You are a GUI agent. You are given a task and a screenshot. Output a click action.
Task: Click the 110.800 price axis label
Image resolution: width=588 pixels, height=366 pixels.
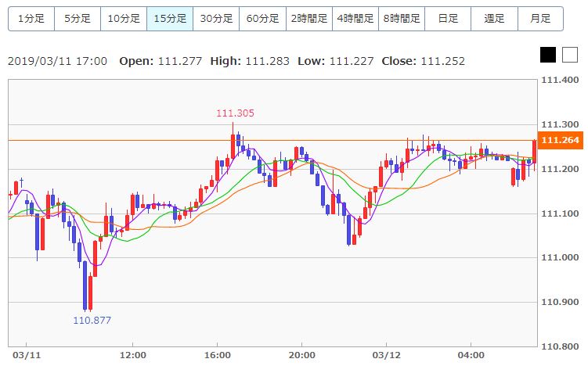(x=560, y=346)
